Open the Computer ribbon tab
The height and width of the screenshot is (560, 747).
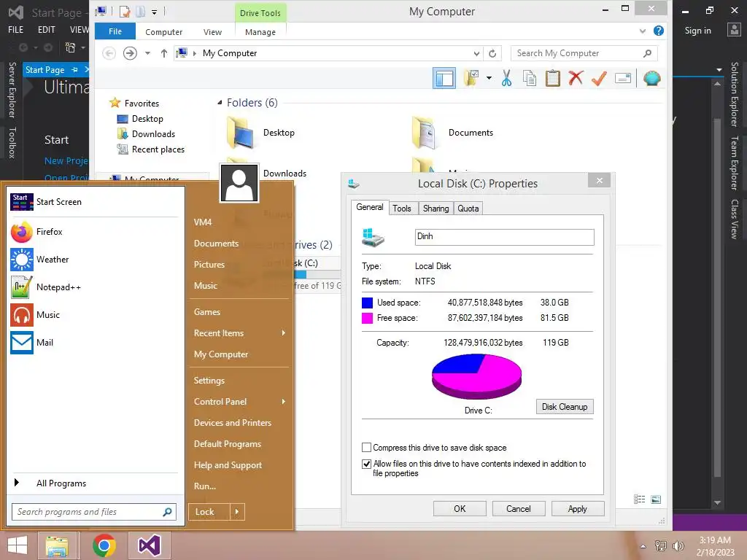coord(164,32)
